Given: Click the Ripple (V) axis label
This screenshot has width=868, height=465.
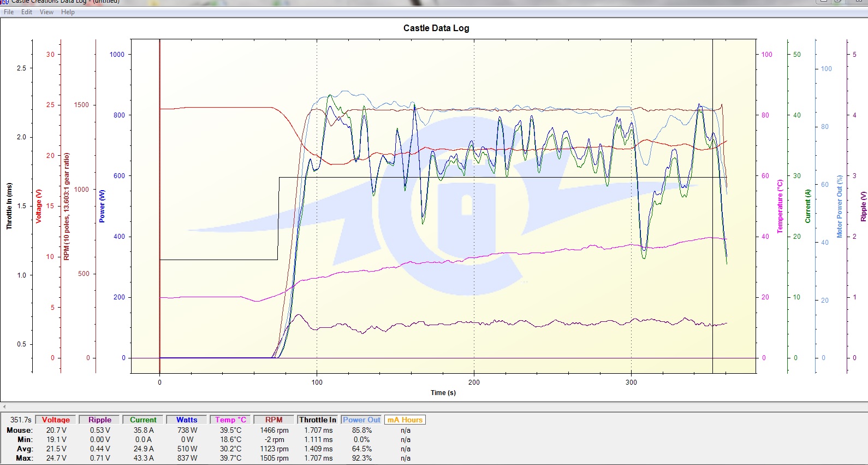Looking at the screenshot, I should pyautogui.click(x=863, y=206).
